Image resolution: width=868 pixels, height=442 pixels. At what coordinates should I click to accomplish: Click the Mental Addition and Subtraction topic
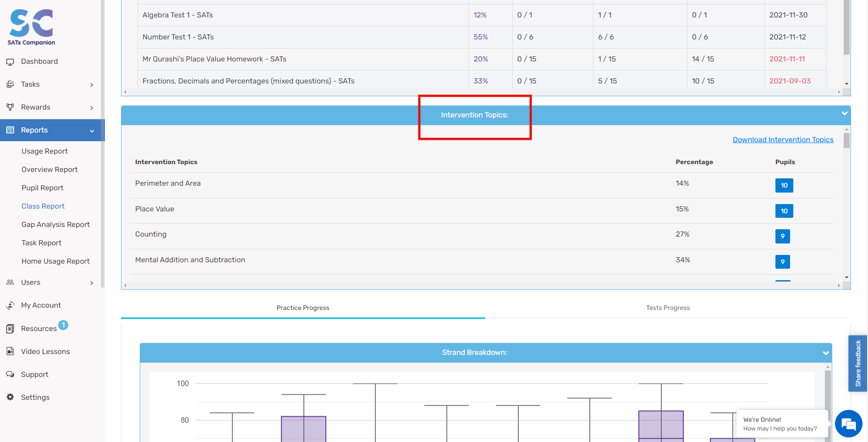pos(190,260)
